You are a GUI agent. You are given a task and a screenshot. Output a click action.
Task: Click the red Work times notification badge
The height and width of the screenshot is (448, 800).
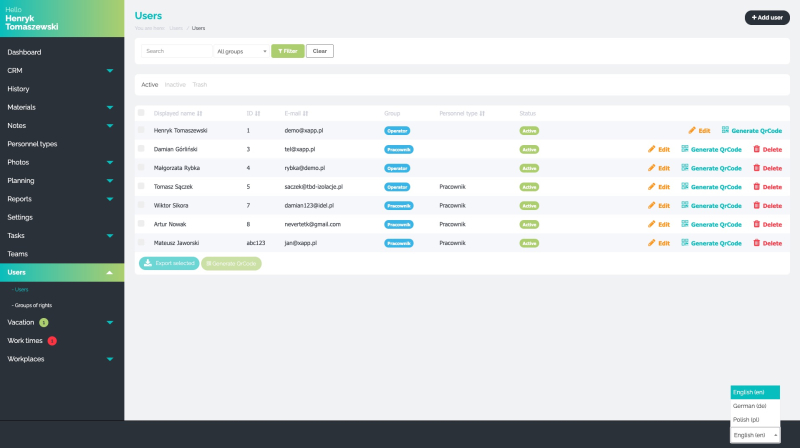pos(52,341)
